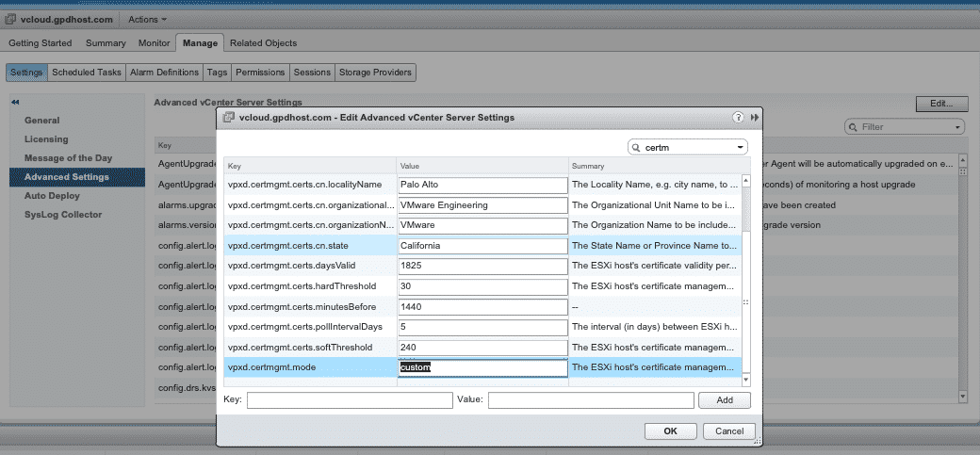Click the new Key input field
Viewport: 980px width, 455px height.
click(x=350, y=400)
